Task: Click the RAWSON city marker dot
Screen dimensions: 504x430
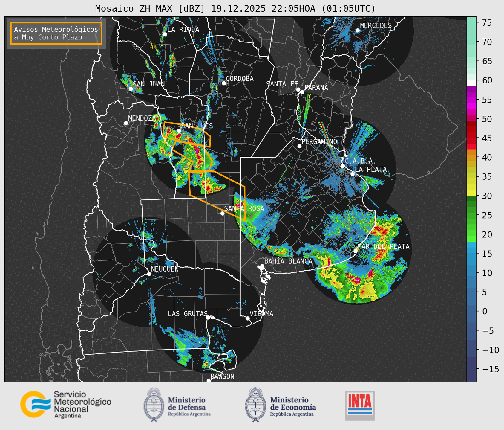Action: pos(209,381)
